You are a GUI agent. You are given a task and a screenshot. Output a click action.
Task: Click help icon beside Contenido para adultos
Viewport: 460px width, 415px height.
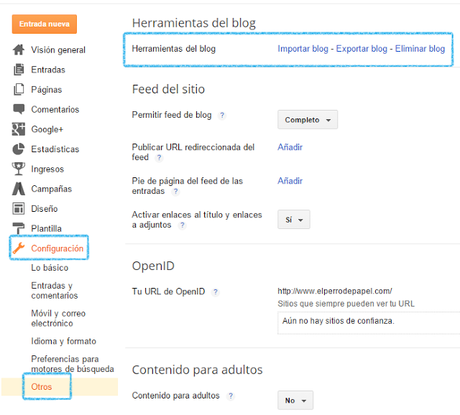[230, 396]
